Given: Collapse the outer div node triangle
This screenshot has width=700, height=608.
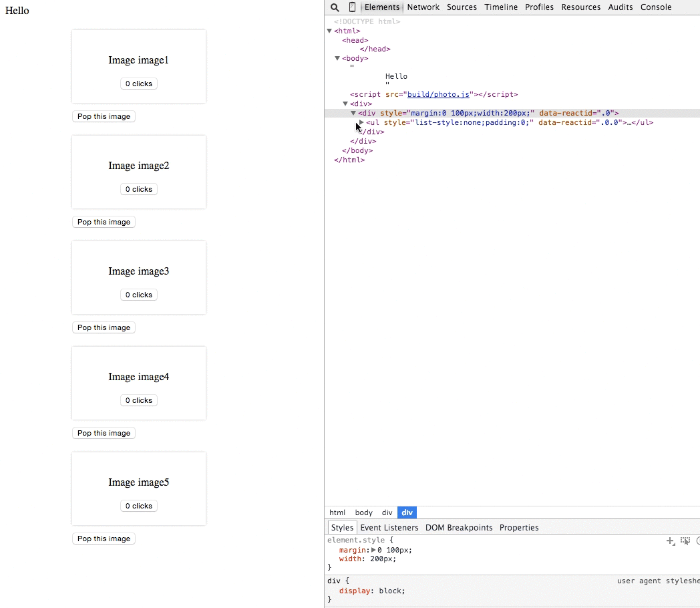Looking at the screenshot, I should [x=345, y=104].
